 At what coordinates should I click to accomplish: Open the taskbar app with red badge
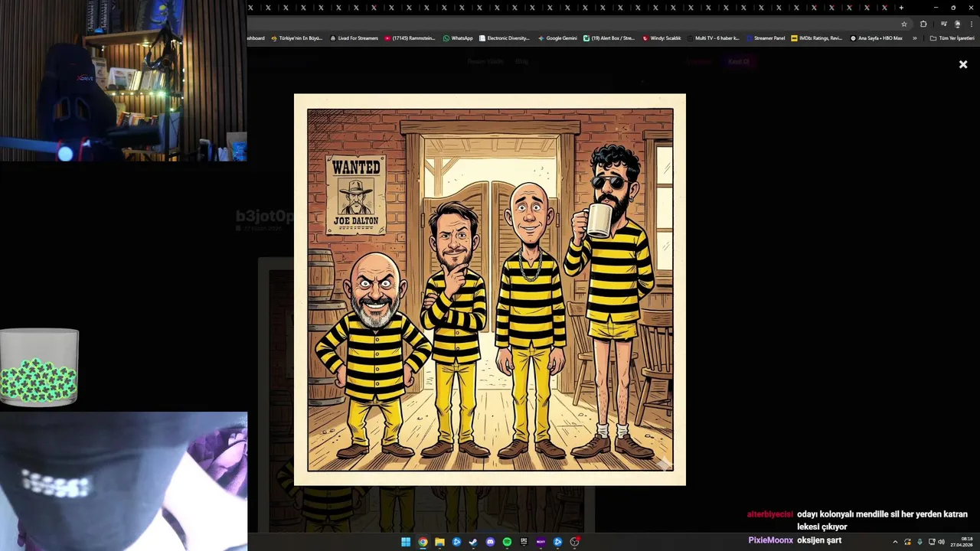[x=574, y=542]
